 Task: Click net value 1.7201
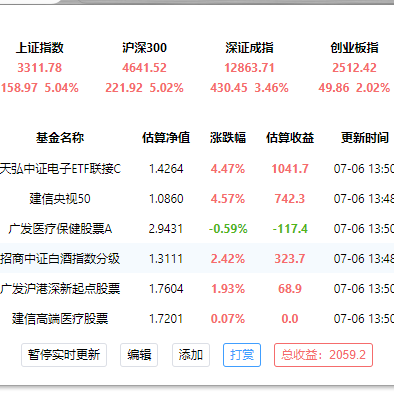click(166, 319)
